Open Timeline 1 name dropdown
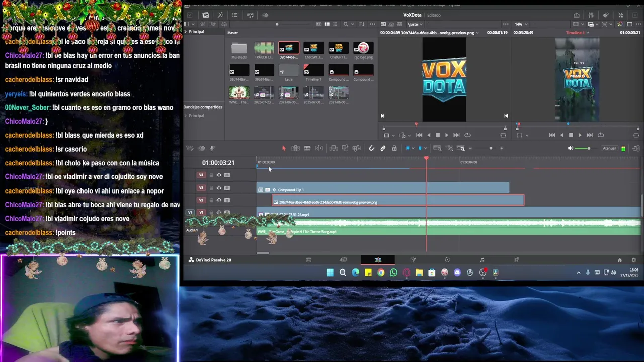The image size is (644, 362). (587, 33)
